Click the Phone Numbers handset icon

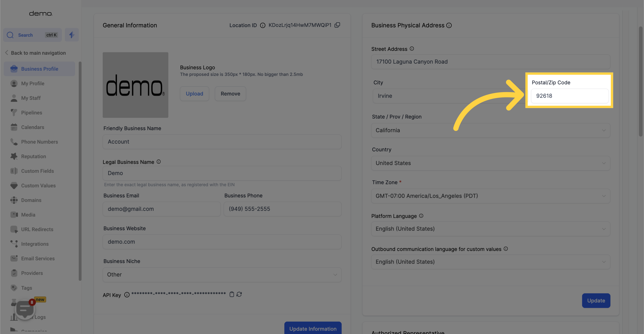14,142
